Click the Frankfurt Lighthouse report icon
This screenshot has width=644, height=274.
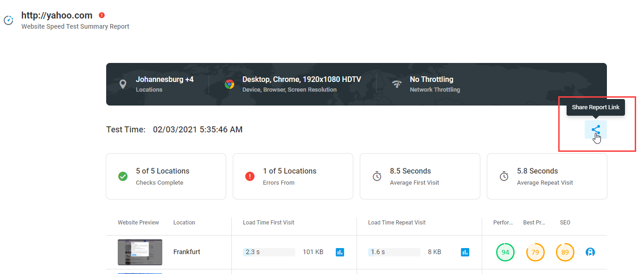tap(590, 252)
